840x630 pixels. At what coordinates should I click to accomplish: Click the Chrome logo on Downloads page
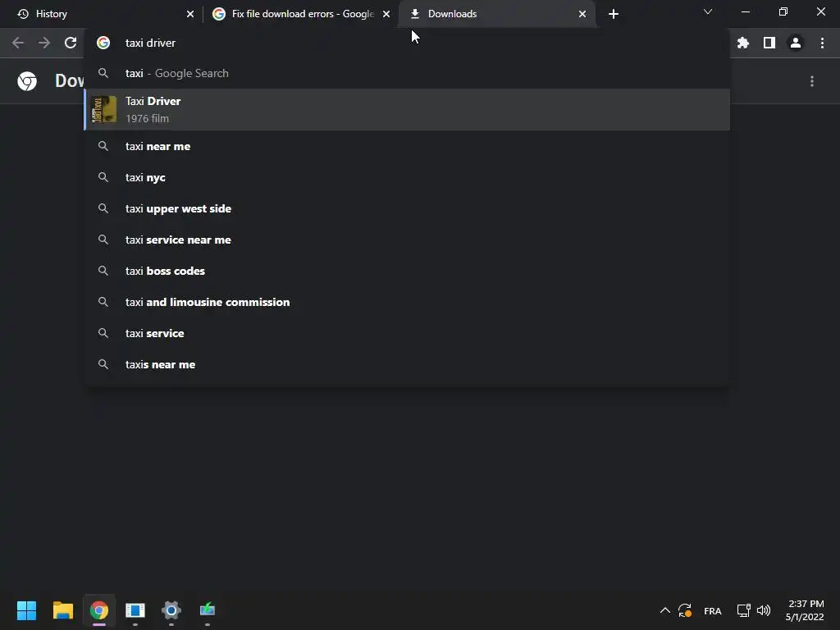pos(27,81)
